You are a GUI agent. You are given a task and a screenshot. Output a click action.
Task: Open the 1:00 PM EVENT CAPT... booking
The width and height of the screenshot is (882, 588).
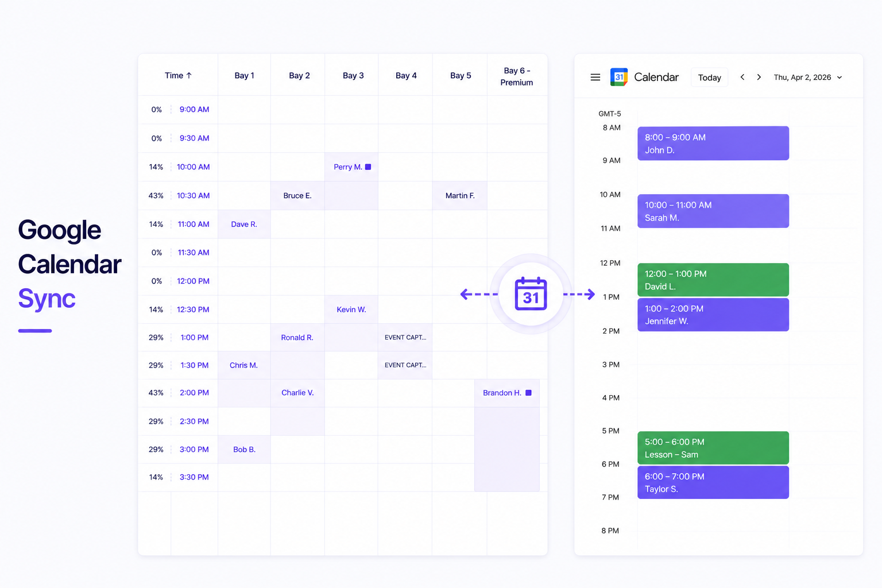(x=405, y=338)
